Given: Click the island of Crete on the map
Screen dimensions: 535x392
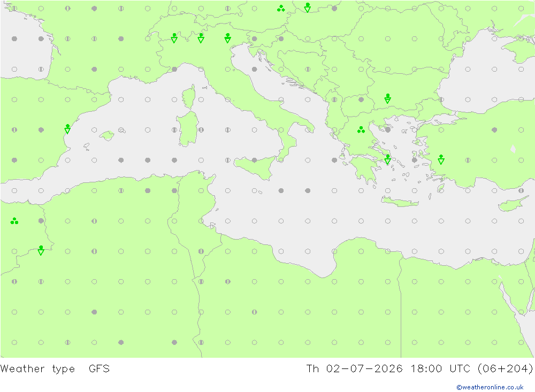Looking at the screenshot, I should pyautogui.click(x=400, y=202).
